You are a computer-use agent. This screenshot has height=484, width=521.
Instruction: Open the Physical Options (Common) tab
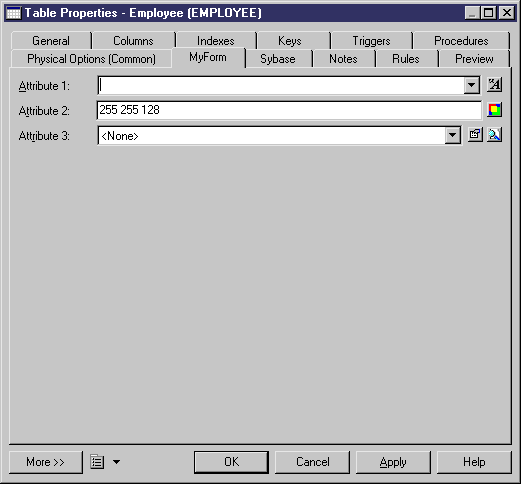pos(91,59)
